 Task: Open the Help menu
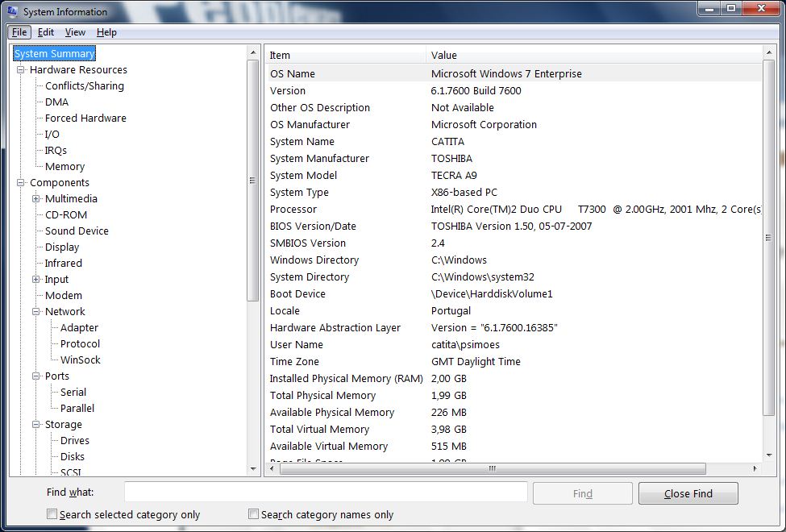(106, 32)
